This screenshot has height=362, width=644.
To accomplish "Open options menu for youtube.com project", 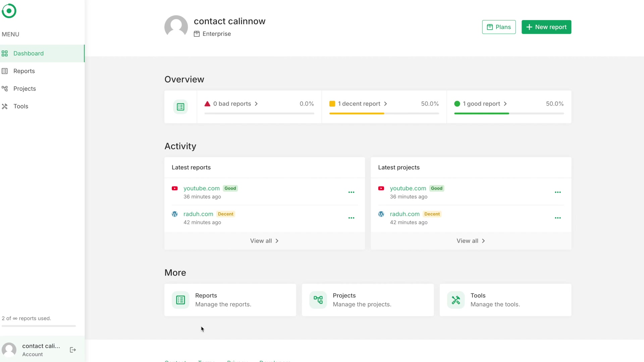I will click(x=558, y=192).
